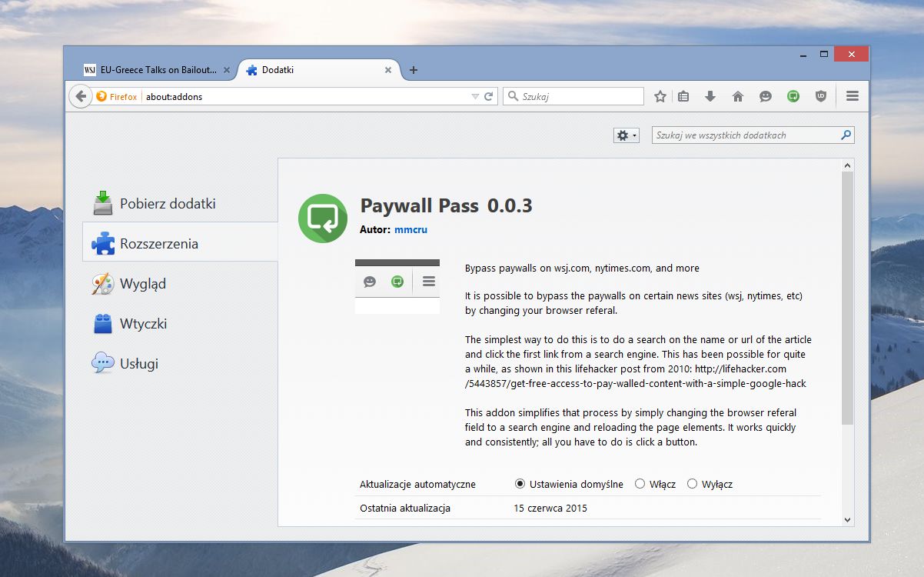Click the about:addons address field
This screenshot has width=924, height=577.
(x=305, y=97)
